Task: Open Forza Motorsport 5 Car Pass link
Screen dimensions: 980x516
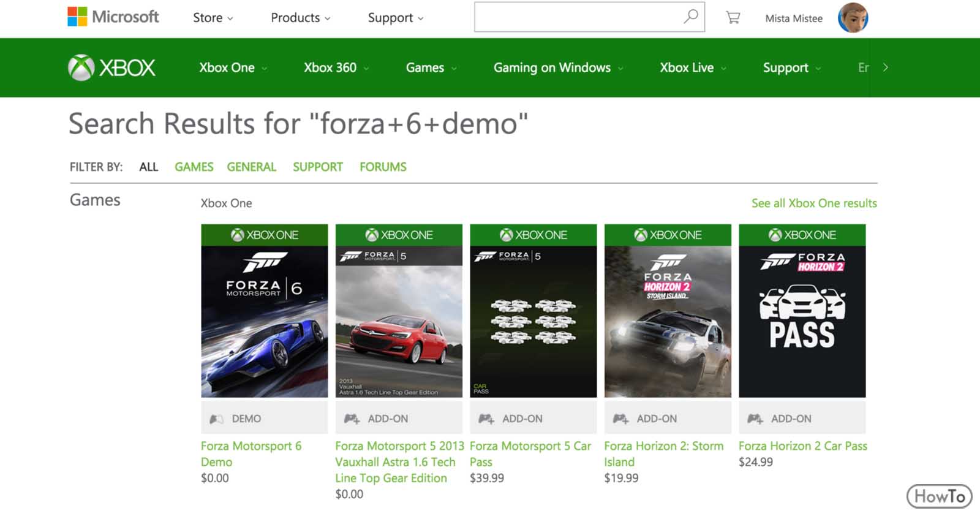Action: (530, 454)
